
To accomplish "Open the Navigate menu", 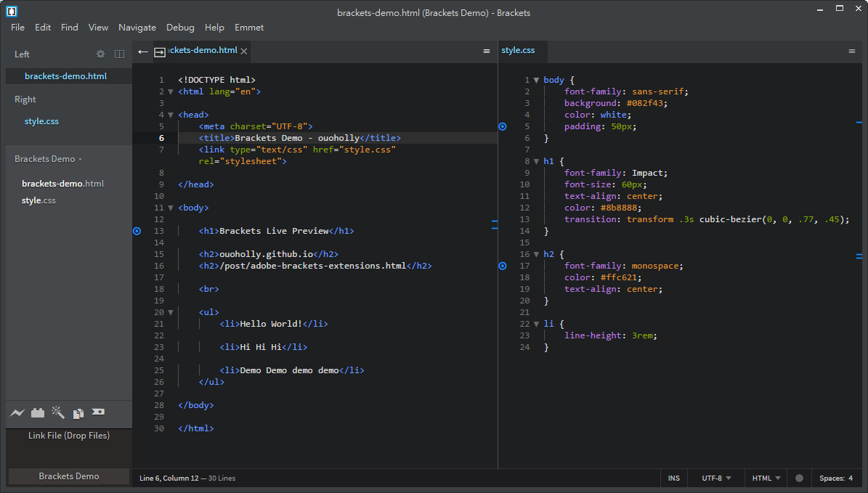I will point(137,28).
